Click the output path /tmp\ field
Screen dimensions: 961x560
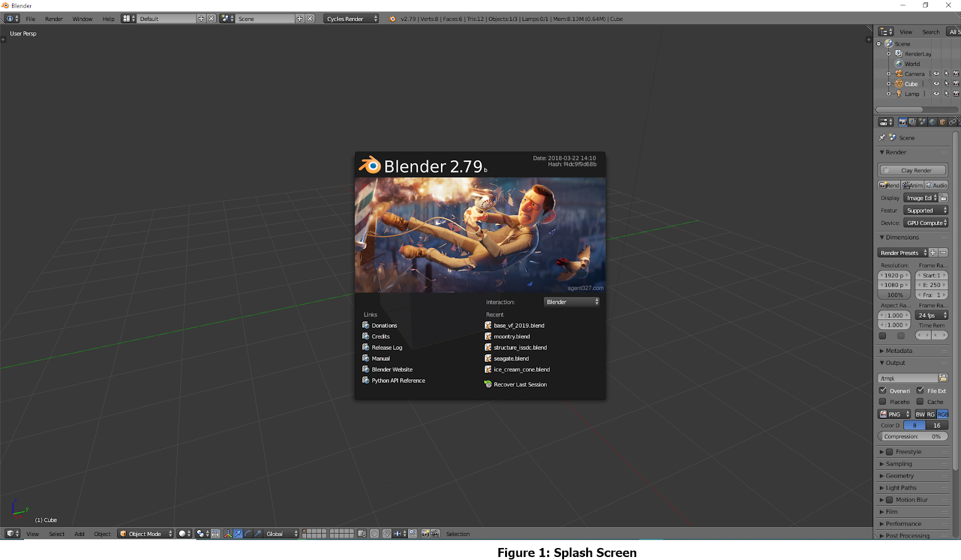908,378
